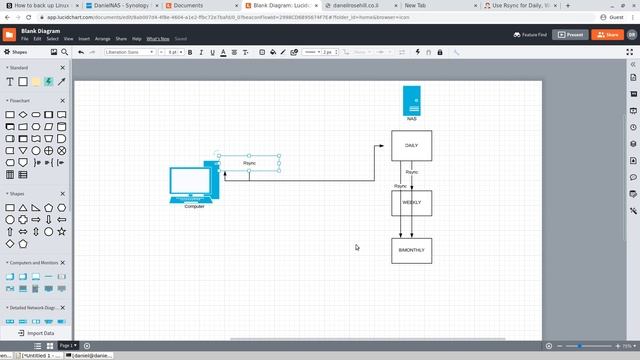Click the Undo arrow icon
The width and height of the screenshot is (640, 360).
tap(81, 52)
